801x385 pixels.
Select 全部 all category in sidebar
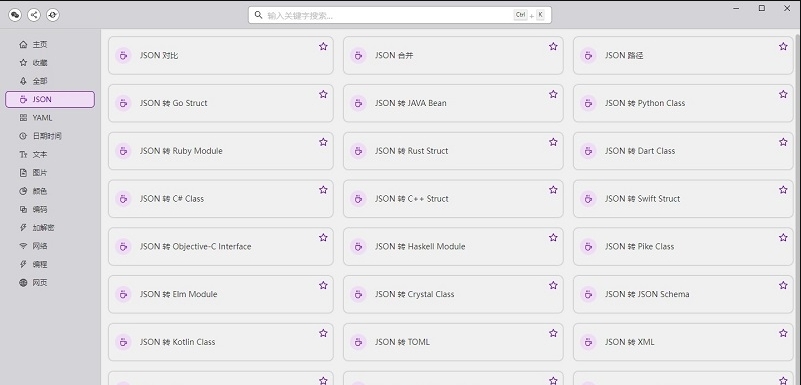(x=50, y=81)
